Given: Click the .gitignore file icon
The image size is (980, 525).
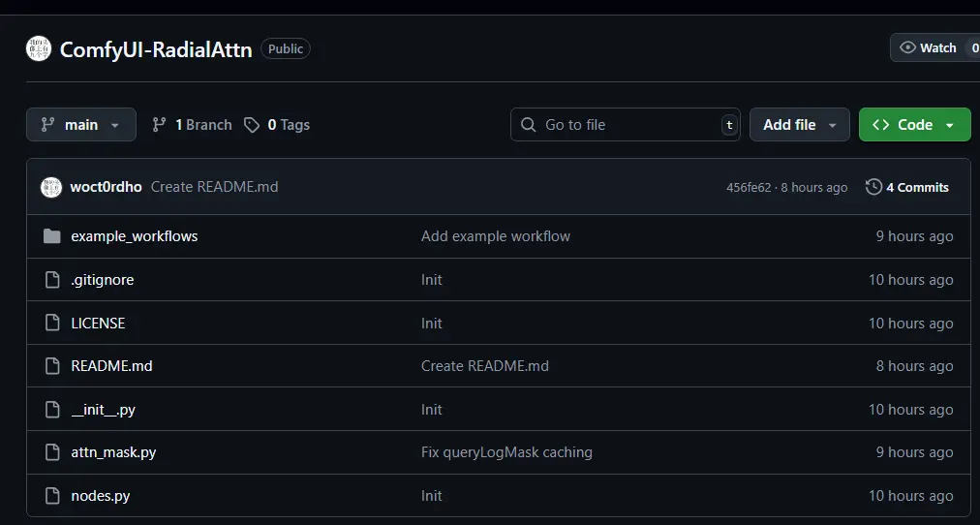Looking at the screenshot, I should pos(52,280).
